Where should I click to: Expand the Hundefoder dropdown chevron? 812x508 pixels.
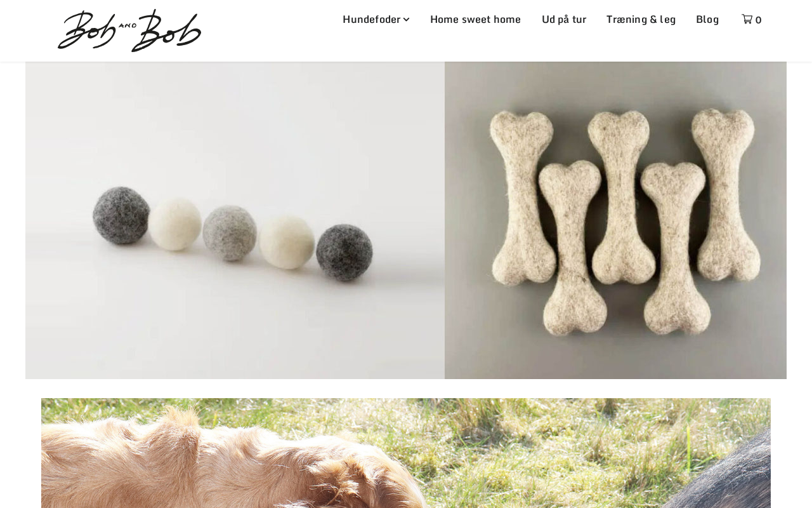point(406,20)
